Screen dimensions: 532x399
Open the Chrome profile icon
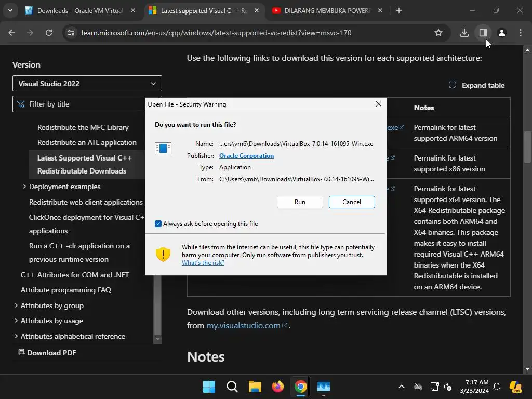501,33
